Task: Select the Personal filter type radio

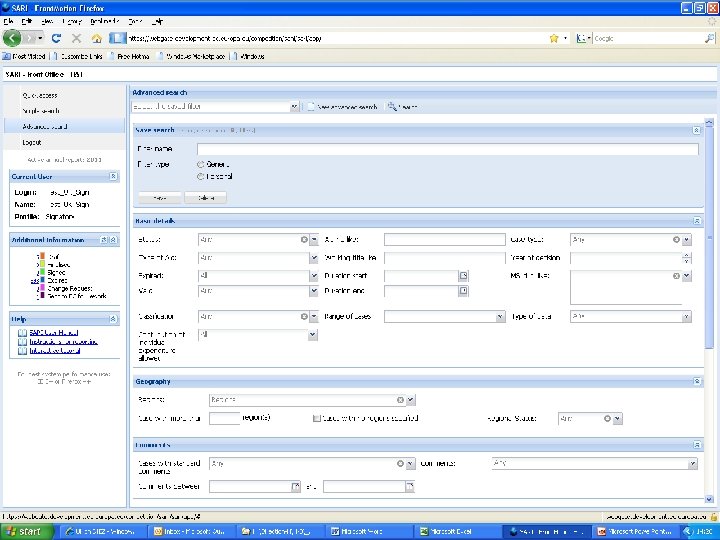Action: [201, 176]
